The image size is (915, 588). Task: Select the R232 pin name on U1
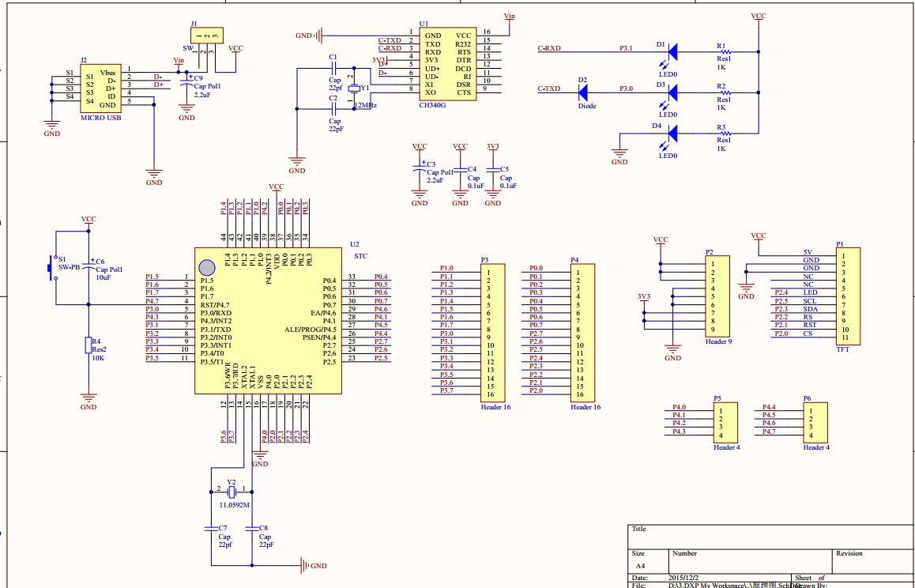click(x=463, y=43)
